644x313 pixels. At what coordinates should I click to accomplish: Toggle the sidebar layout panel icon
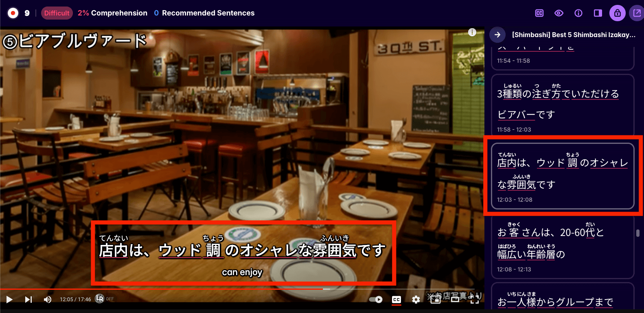[x=598, y=13]
